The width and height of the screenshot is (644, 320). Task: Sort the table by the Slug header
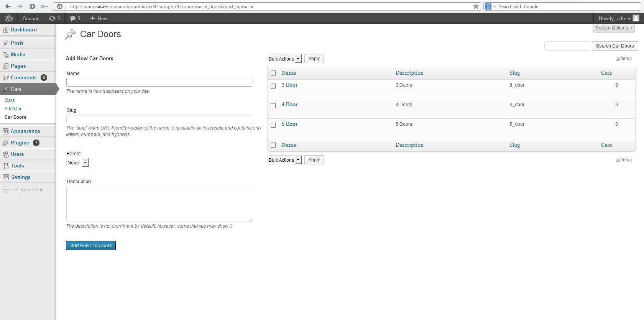pyautogui.click(x=514, y=73)
